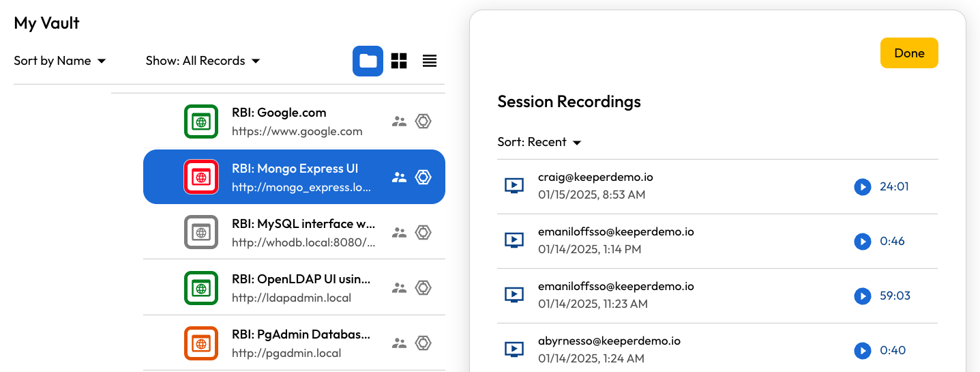
Task: Open the Sort: Recent dropdown
Action: tap(539, 142)
